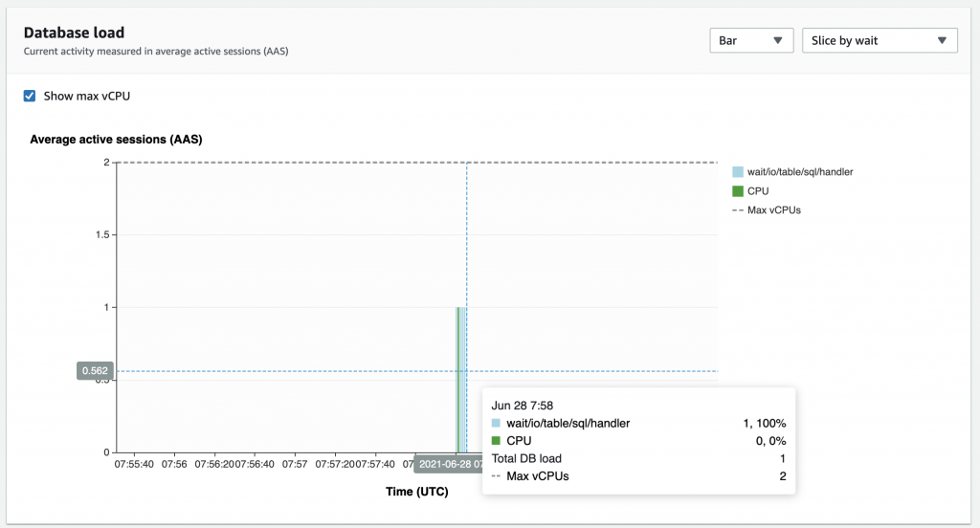Click the CPU legend label
Screen dimensions: 980x528
(x=758, y=191)
